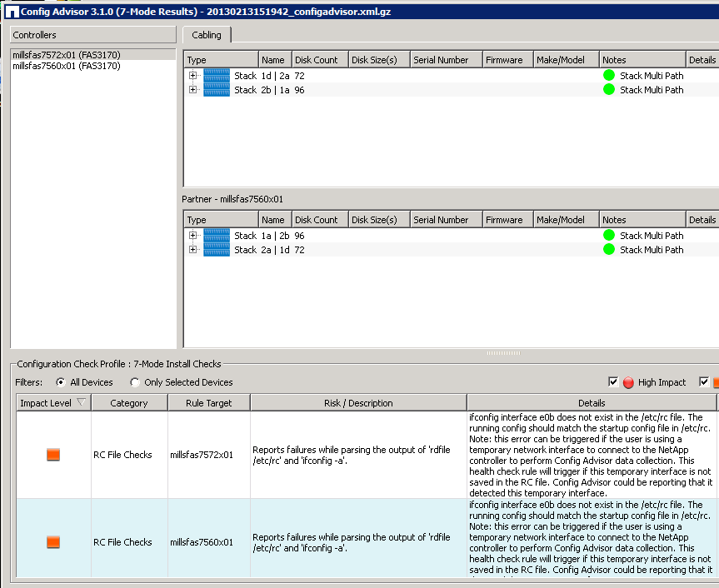
Task: Click green status dot for Stack 2b | 1a
Action: (609, 89)
